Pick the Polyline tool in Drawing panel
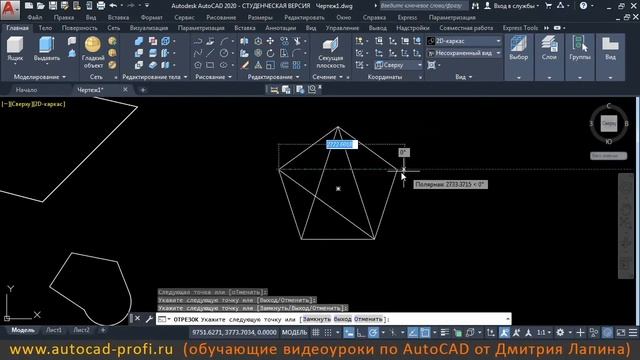Screen dimensions: 640x360 point(198,41)
